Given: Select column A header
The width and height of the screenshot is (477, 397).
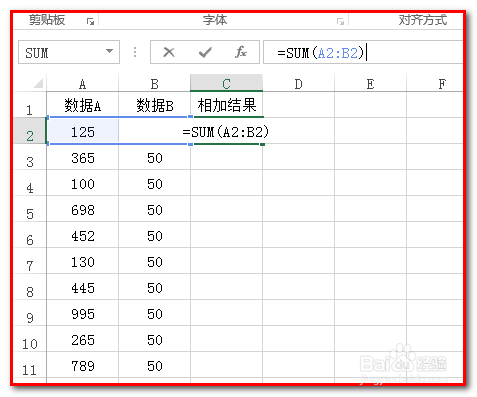Looking at the screenshot, I should coord(82,84).
